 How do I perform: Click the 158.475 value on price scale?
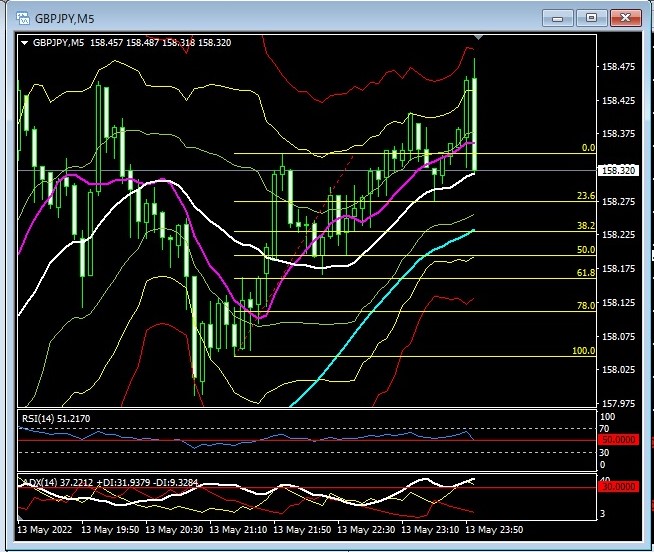coord(622,67)
